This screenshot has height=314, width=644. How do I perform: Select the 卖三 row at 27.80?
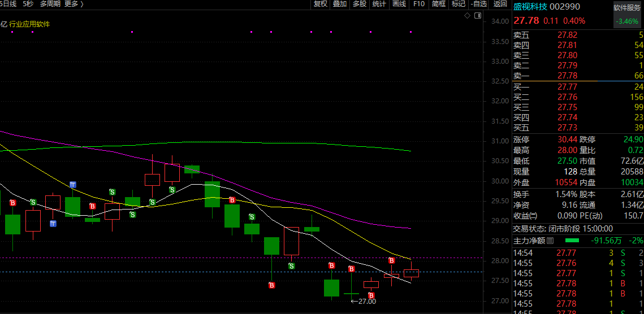578,55
